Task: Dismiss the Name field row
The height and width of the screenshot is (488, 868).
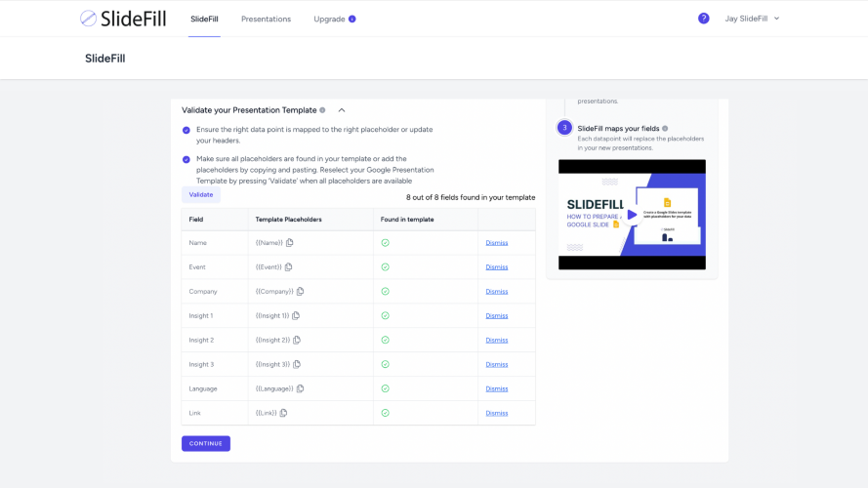Action: 497,242
